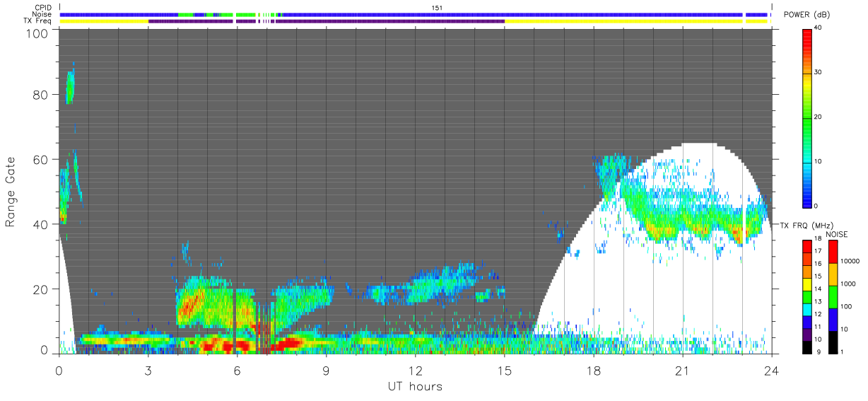Image resolution: width=868 pixels, height=401 pixels.
Task: Click the yellow-purple TX Freq strip above the plot
Action: 414,21
